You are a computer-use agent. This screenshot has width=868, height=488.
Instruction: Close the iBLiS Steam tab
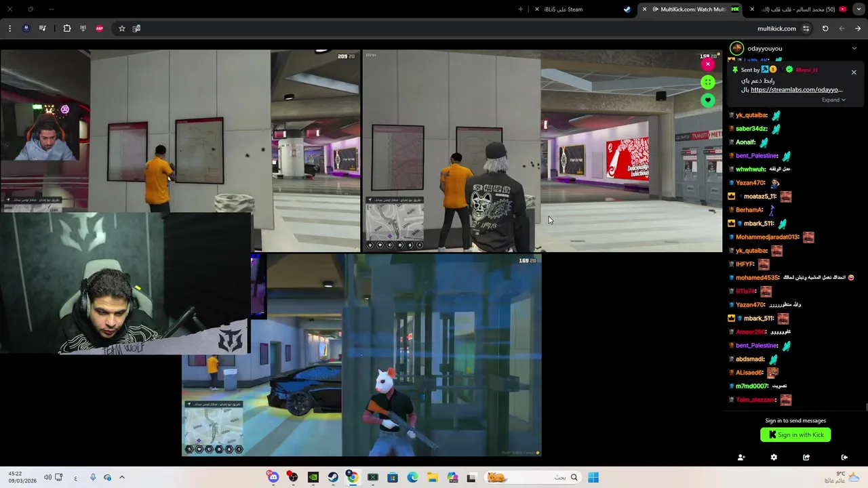pyautogui.click(x=537, y=9)
